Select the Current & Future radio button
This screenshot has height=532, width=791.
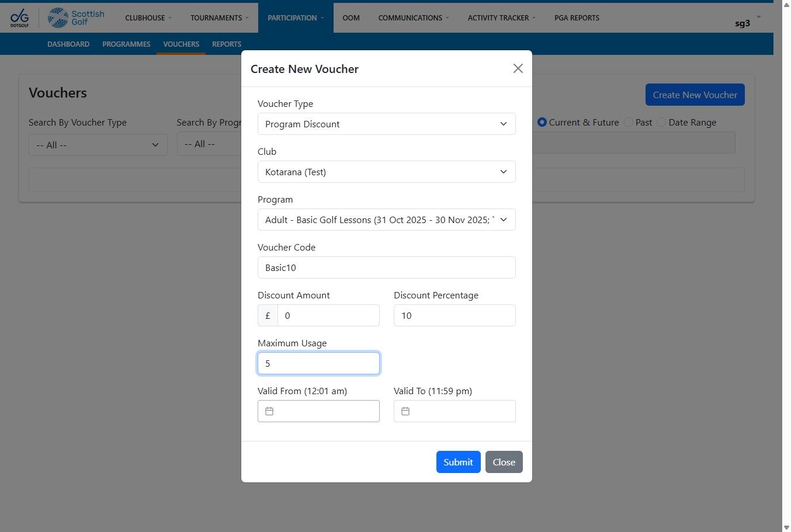[542, 122]
